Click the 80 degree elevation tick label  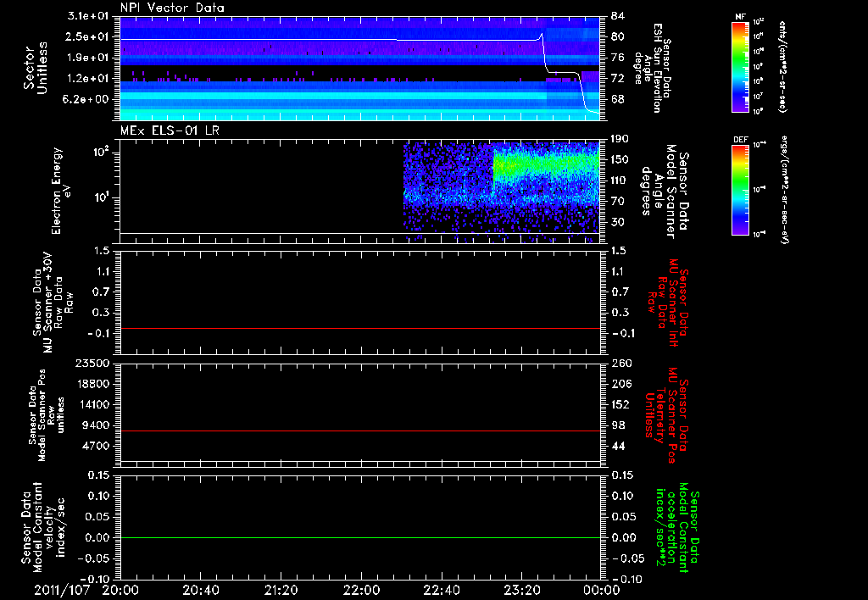(618, 36)
